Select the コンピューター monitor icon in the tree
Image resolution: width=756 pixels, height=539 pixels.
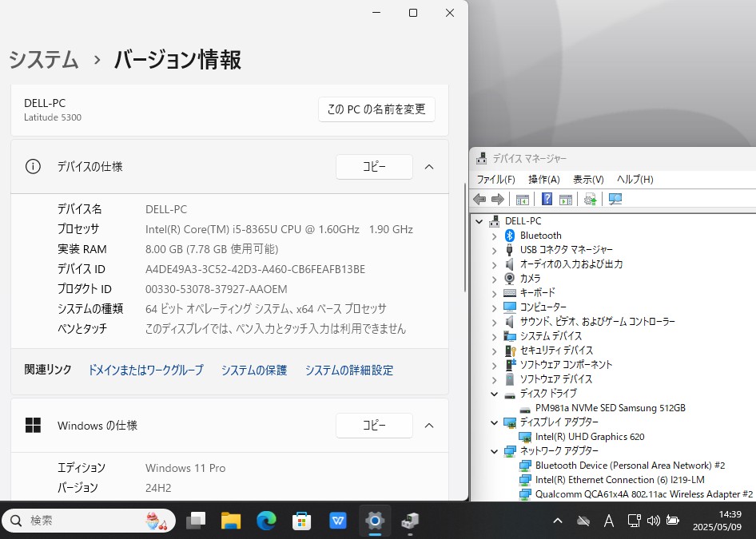tap(510, 307)
